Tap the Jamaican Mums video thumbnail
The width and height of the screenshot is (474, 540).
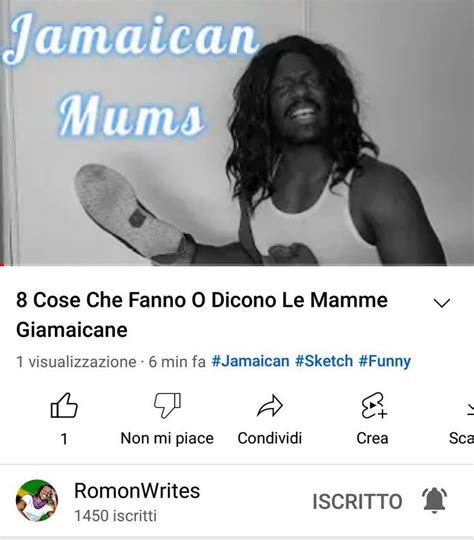click(x=237, y=133)
